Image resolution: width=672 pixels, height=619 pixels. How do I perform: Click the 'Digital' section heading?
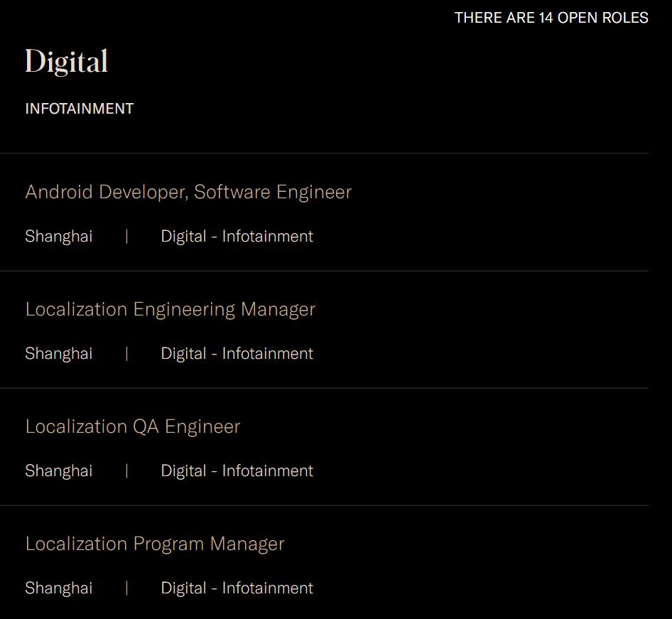(x=67, y=62)
